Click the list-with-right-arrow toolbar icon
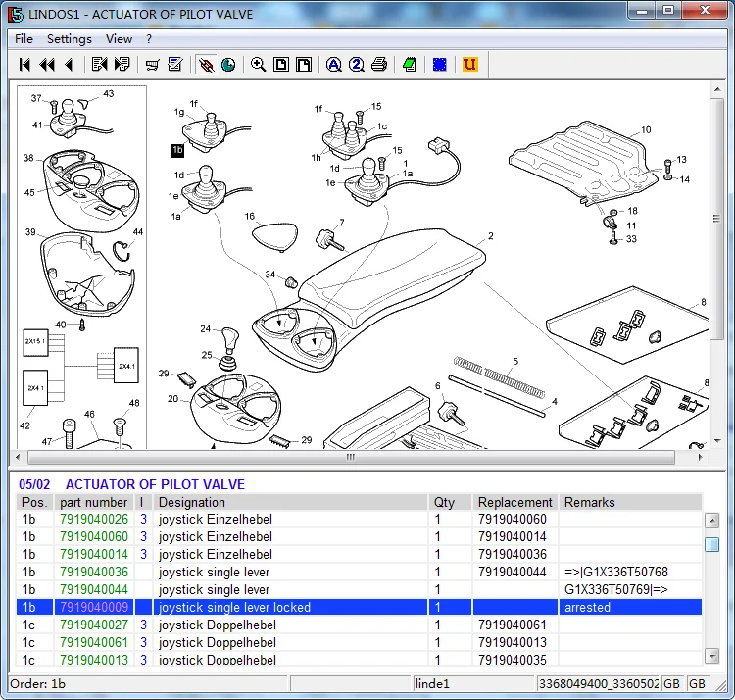Image resolution: width=735 pixels, height=700 pixels. 122,65
